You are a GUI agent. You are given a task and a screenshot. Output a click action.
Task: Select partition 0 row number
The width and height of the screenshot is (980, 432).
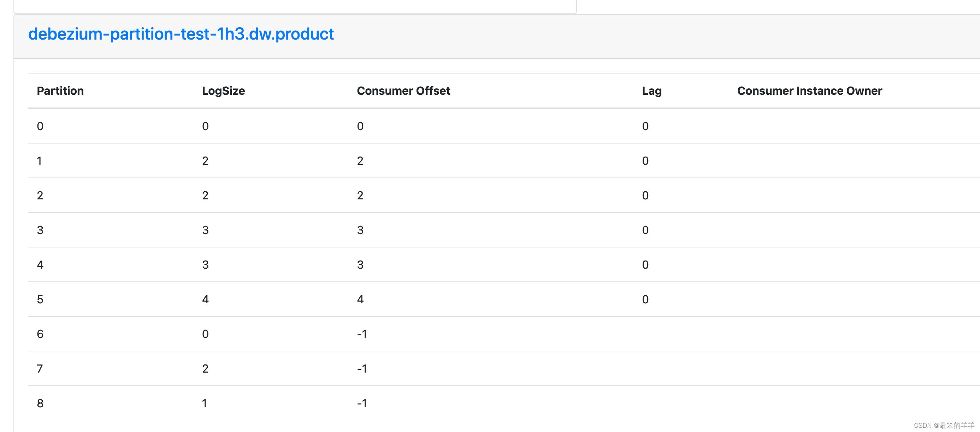(40, 126)
